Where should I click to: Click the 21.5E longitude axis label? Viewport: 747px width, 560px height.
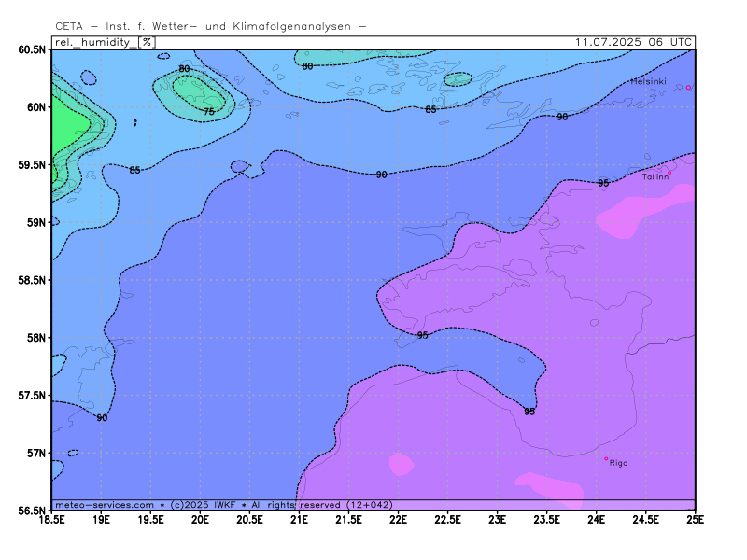[x=348, y=520]
